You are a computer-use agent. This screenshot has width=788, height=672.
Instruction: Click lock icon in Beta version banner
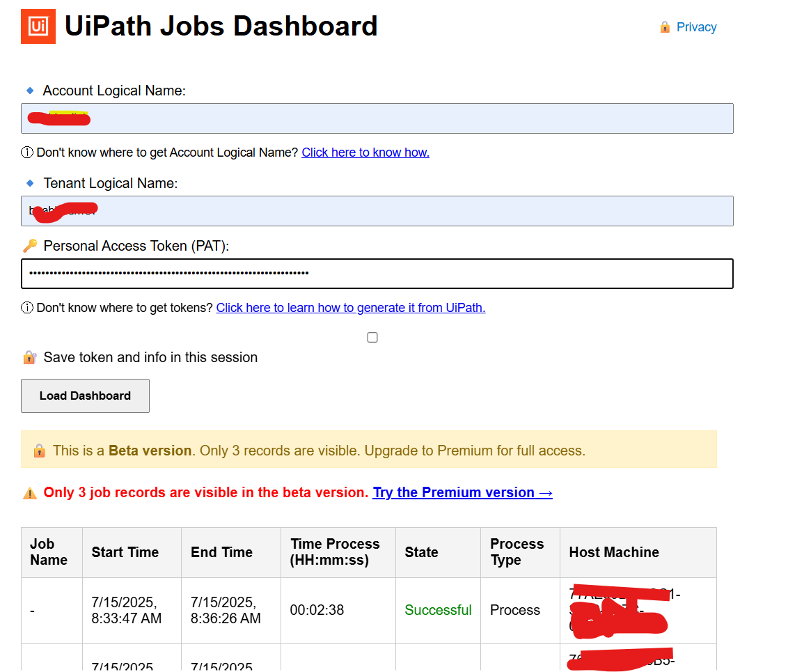pos(39,451)
